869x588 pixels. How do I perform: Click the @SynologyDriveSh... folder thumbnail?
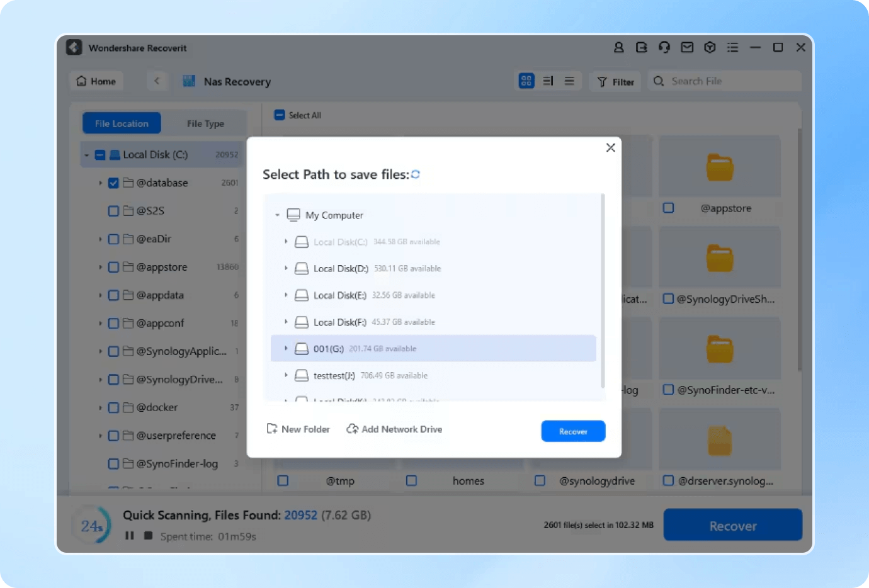(x=720, y=258)
